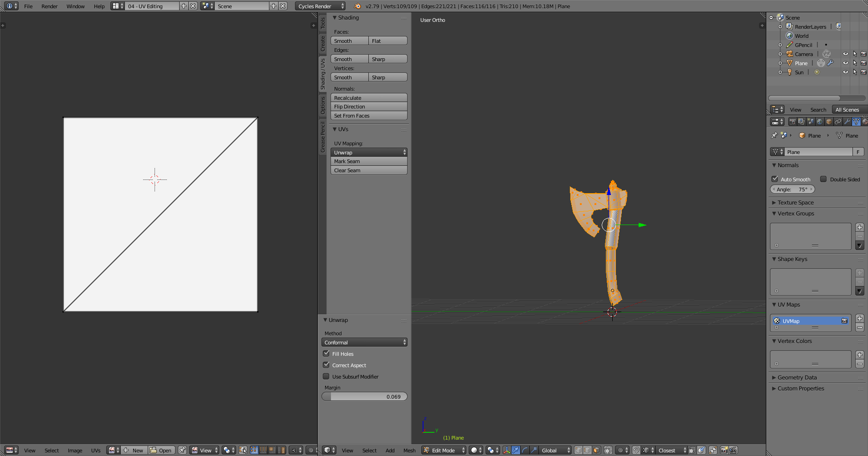Add a new vertex group with plus
868x456 pixels.
click(x=860, y=227)
